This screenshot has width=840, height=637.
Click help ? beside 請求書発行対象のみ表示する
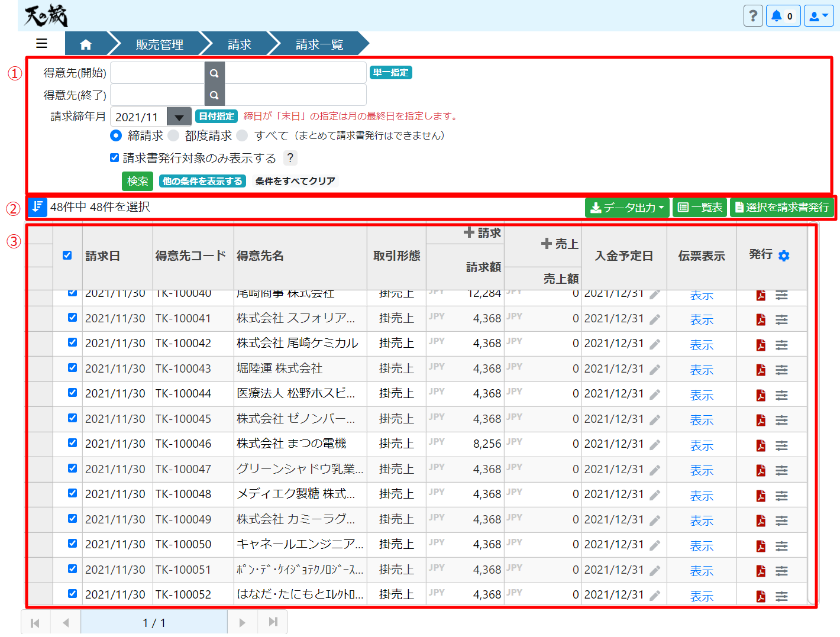pyautogui.click(x=290, y=158)
